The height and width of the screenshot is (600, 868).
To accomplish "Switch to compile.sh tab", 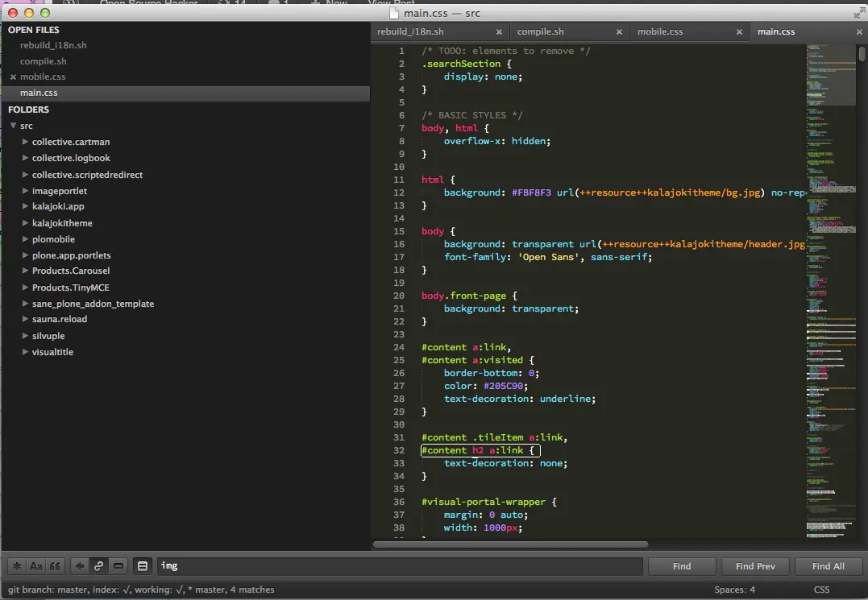I will [x=540, y=31].
